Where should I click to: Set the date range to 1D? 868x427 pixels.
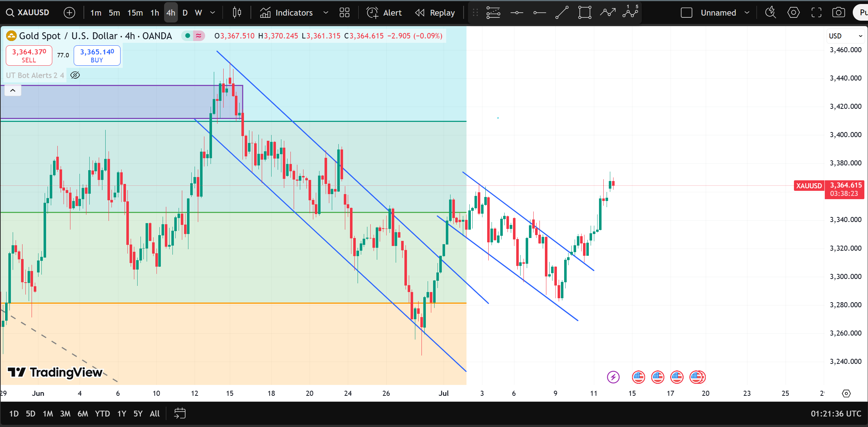point(14,414)
